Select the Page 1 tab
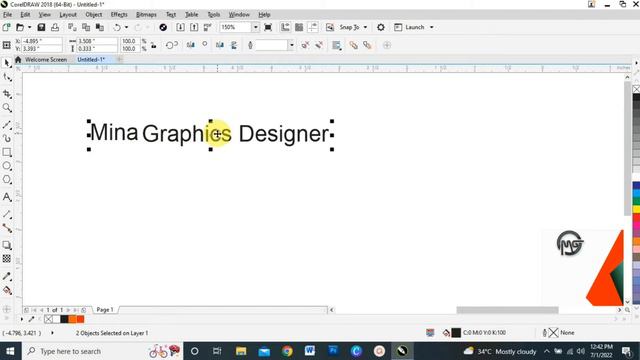 [x=105, y=310]
